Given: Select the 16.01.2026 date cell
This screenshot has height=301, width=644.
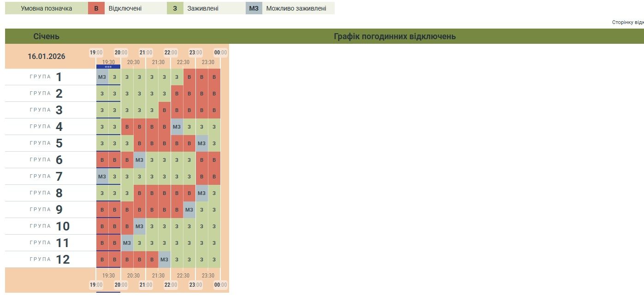Looking at the screenshot, I should pos(47,57).
